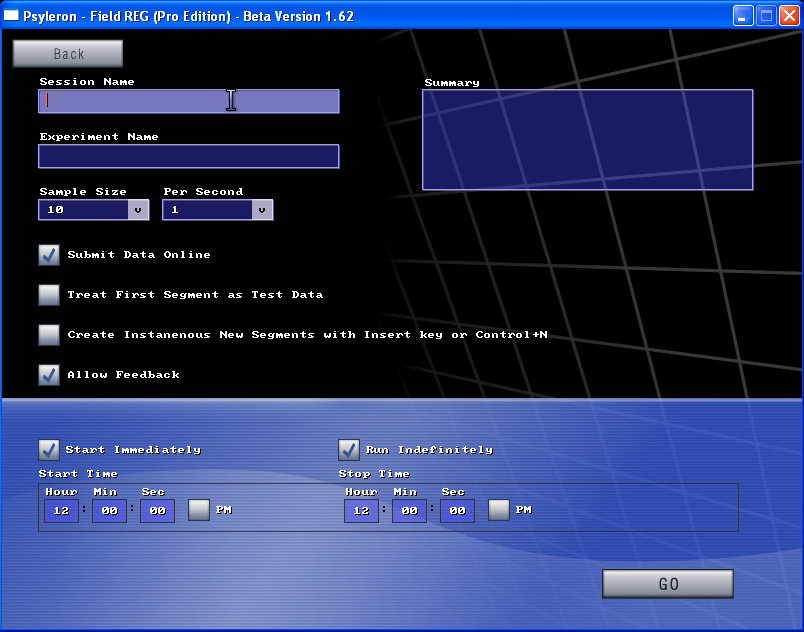
Task: Toggle the Start Time PM checkbox
Action: 199,510
